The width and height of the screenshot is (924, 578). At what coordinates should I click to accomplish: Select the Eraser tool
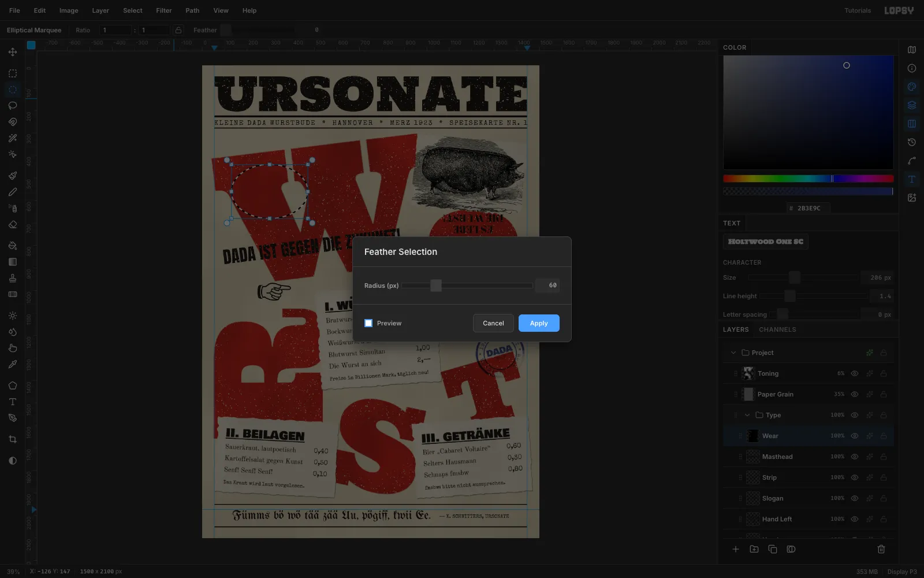[13, 224]
